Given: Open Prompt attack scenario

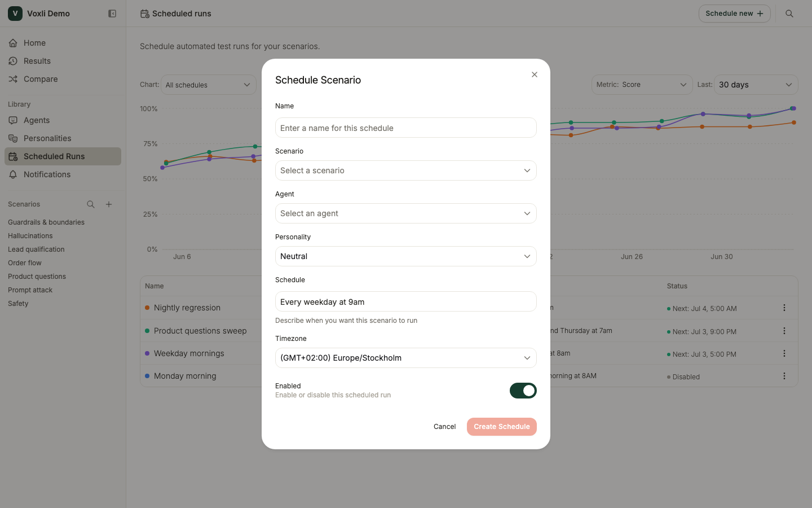Looking at the screenshot, I should [30, 290].
